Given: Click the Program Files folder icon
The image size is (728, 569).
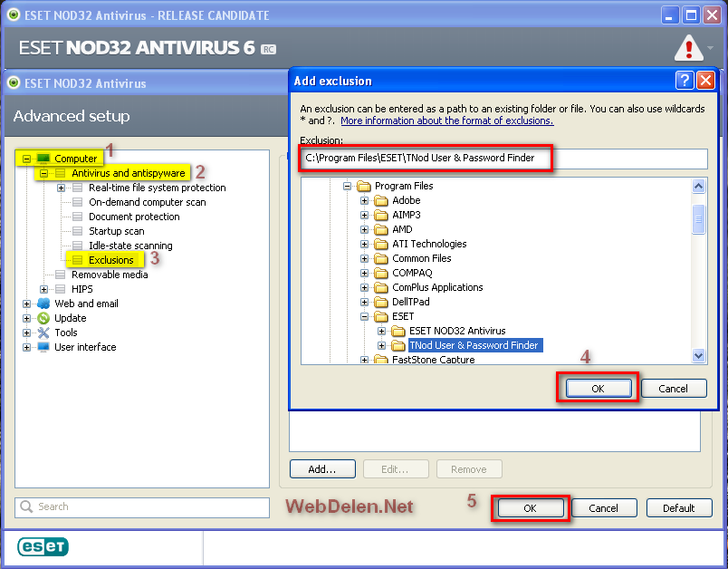Looking at the screenshot, I should (x=363, y=187).
